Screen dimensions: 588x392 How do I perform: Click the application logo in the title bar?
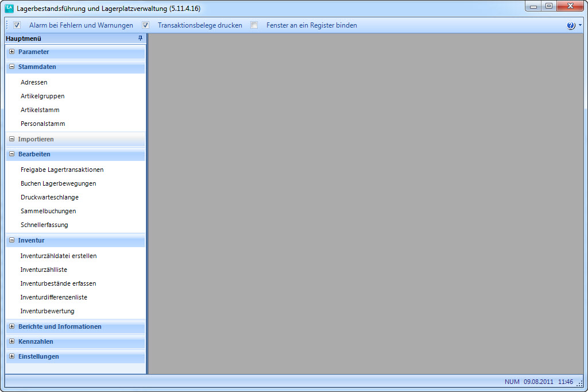pos(9,9)
